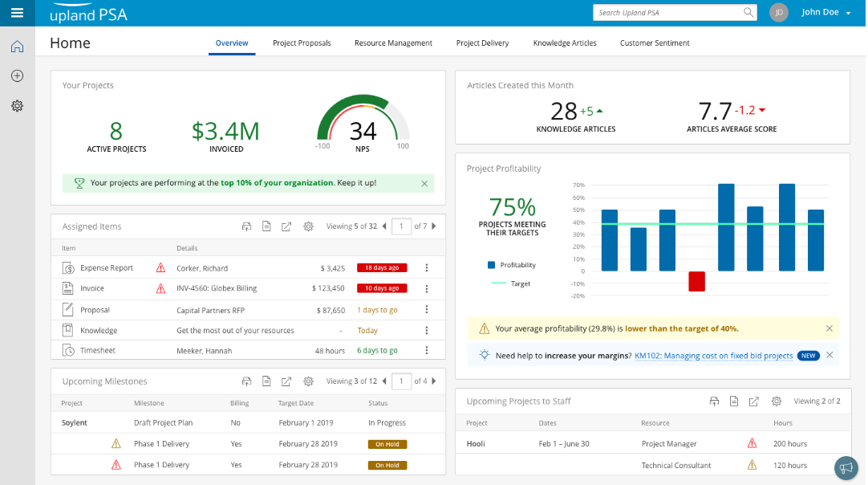Go to next page of Assigned Items
868x485 pixels.
coord(434,226)
